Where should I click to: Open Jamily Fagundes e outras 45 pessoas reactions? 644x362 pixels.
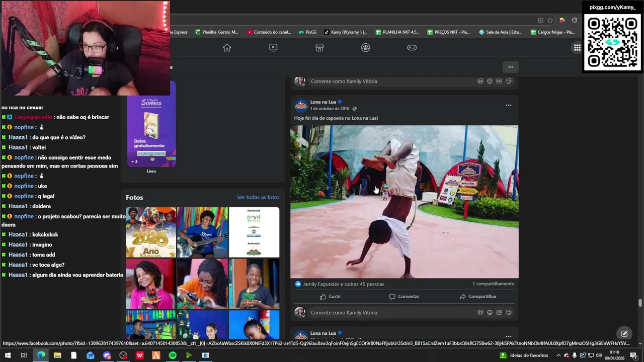[344, 284]
